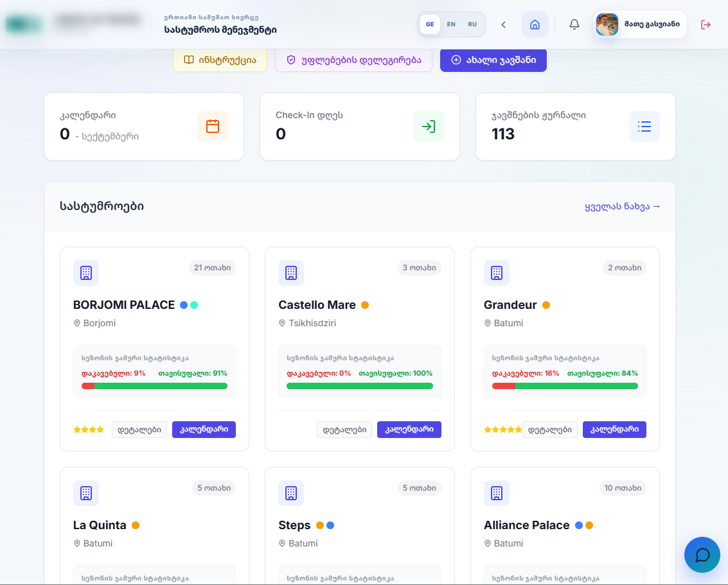Create new booking with ახალი ჯავშანი
Viewport: 728px width, 585px height.
493,60
